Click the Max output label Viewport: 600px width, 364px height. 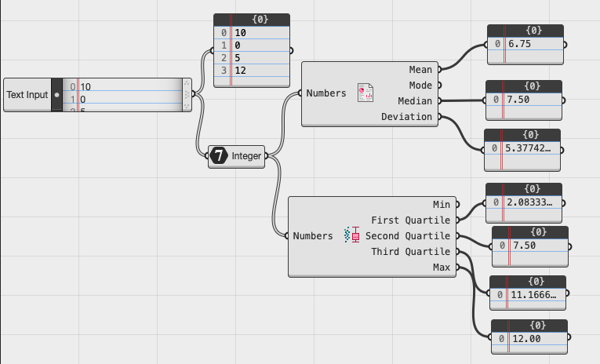pos(442,268)
